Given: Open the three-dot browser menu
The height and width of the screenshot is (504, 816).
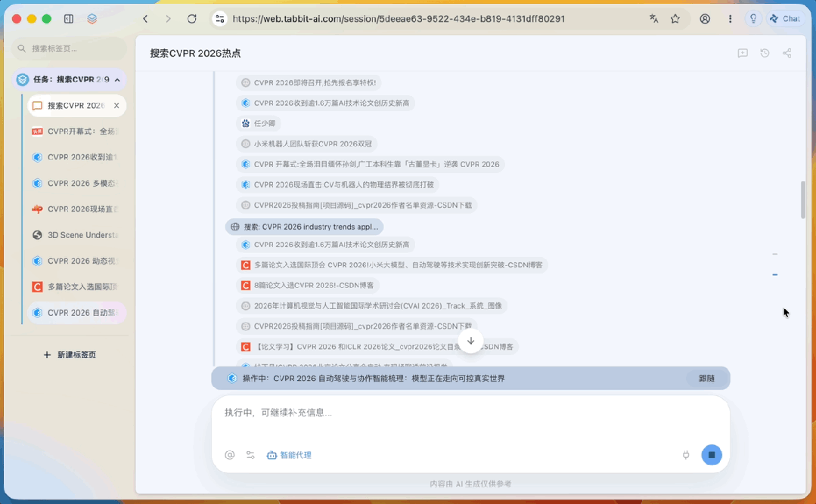Looking at the screenshot, I should pyautogui.click(x=730, y=19).
